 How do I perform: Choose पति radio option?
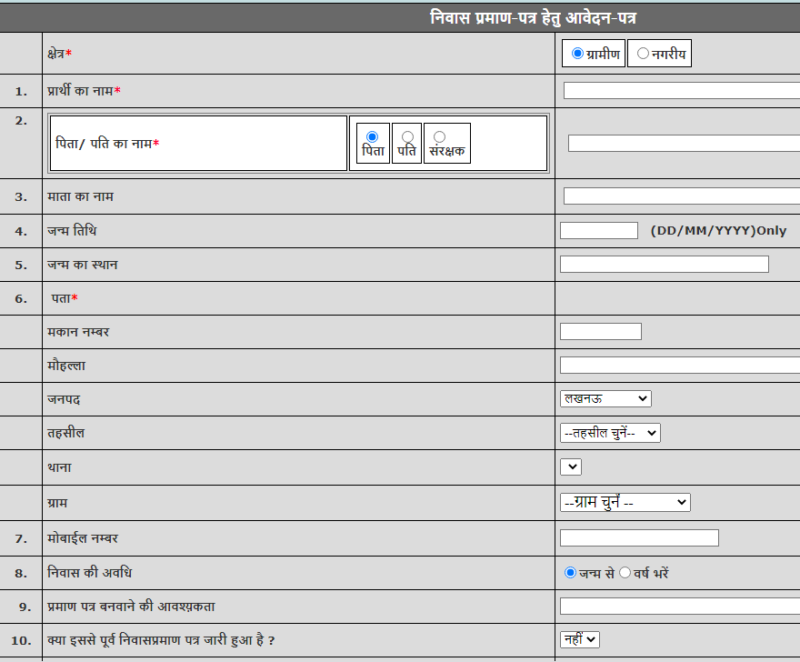407,137
